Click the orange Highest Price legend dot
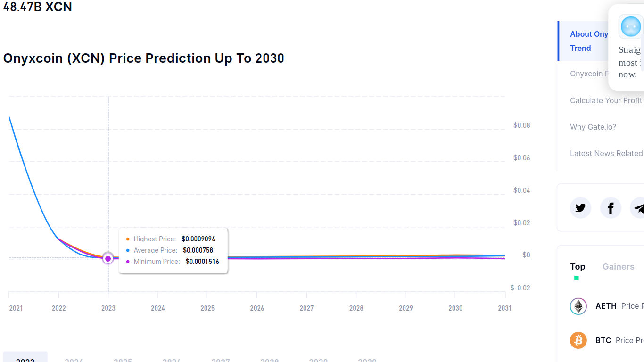The image size is (644, 362). [128, 239]
